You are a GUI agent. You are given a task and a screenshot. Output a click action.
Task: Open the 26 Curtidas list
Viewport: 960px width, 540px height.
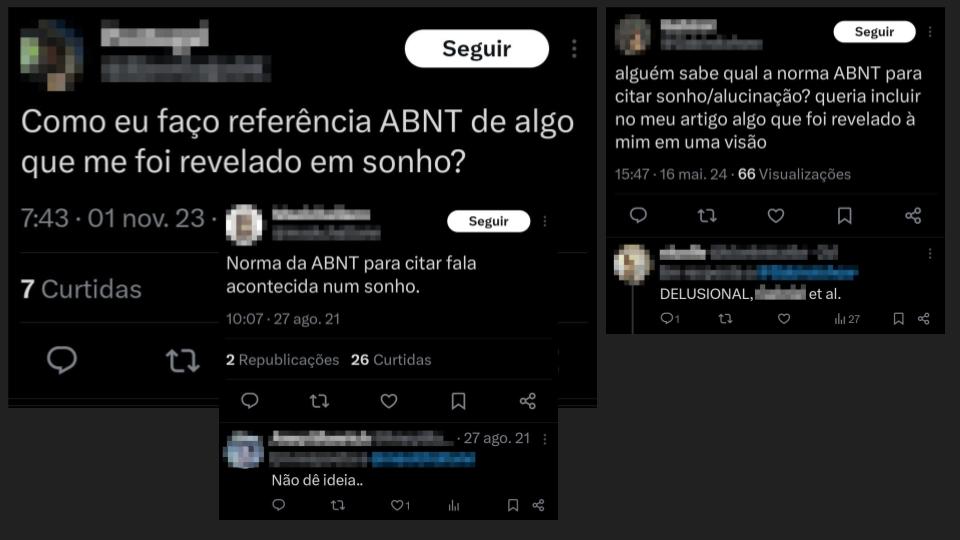[x=391, y=360]
